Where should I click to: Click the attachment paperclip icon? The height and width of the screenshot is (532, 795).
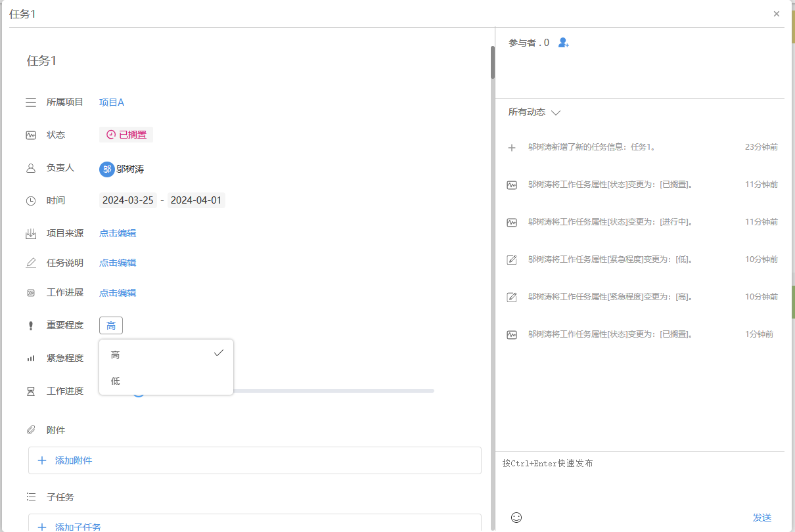click(31, 430)
